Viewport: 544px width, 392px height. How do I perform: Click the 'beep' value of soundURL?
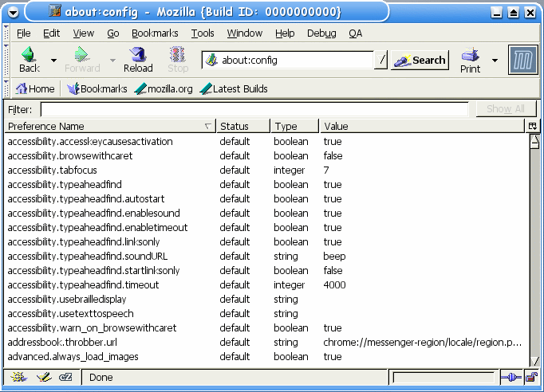334,257
